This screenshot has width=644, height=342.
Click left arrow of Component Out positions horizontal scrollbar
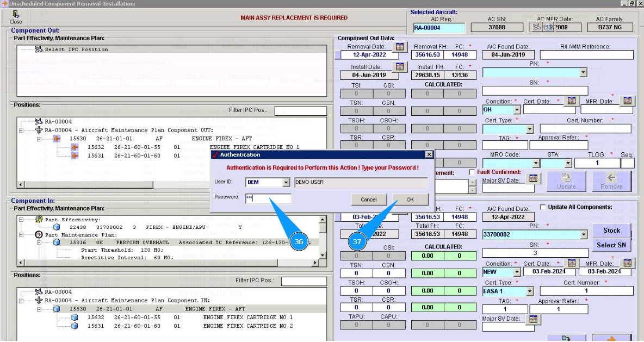click(x=20, y=185)
